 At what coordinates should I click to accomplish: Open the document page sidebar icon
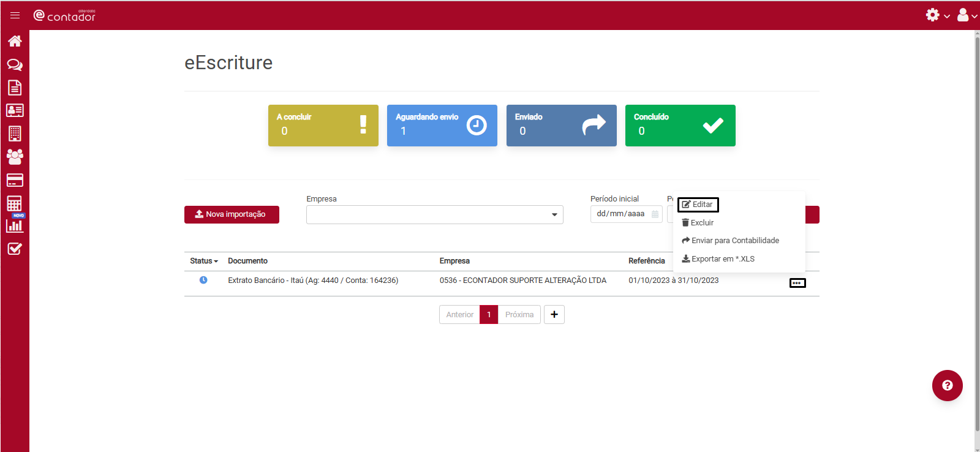tap(15, 88)
